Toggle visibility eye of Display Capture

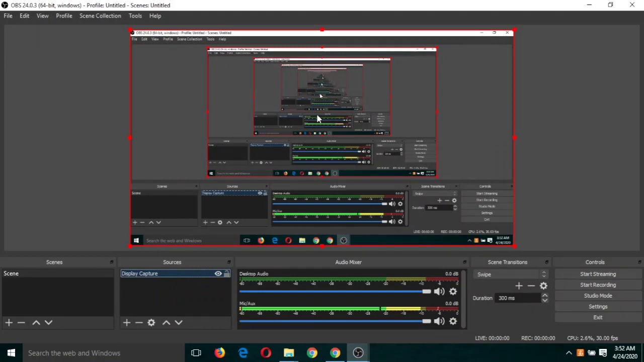click(x=218, y=274)
